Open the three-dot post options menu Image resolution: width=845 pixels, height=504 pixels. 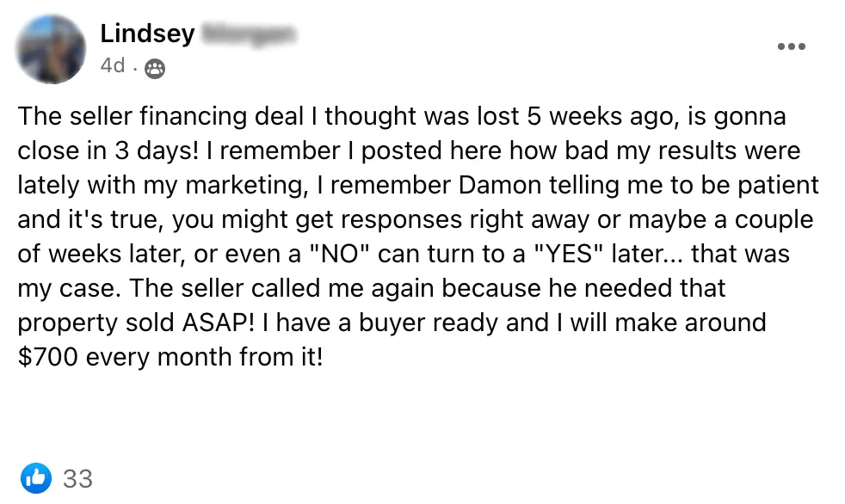click(791, 46)
